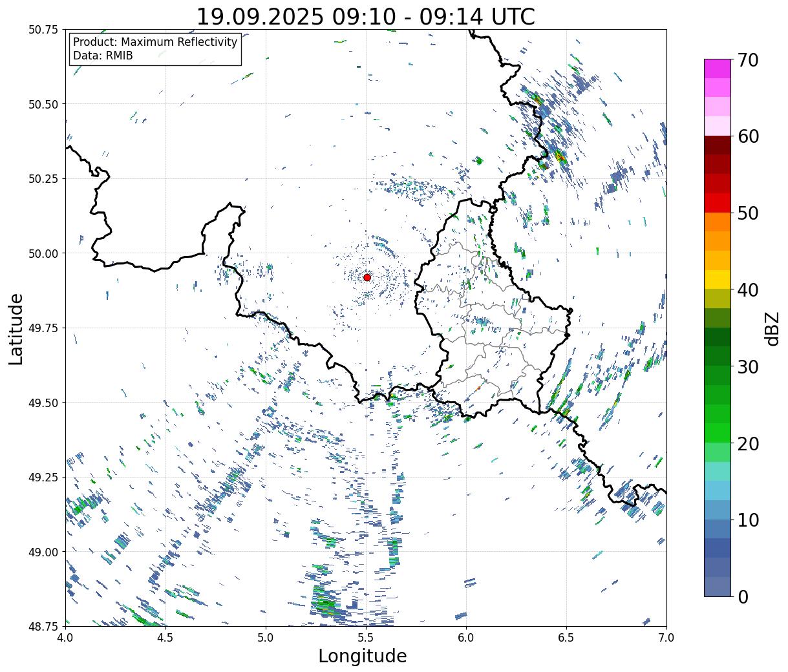The width and height of the screenshot is (788, 672).
Task: Click the red radar location marker
Action: coord(367,277)
